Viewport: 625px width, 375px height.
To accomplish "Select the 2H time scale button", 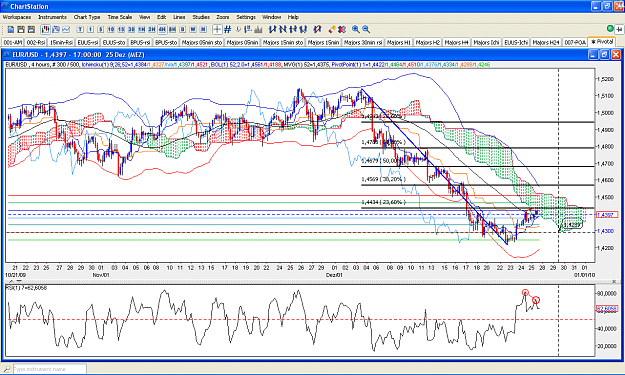I will click(x=152, y=29).
